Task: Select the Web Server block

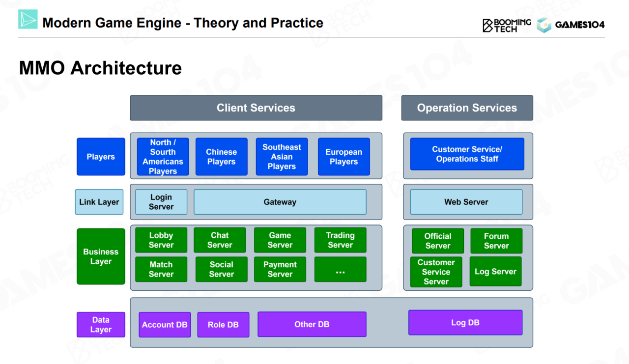Action: pyautogui.click(x=466, y=202)
